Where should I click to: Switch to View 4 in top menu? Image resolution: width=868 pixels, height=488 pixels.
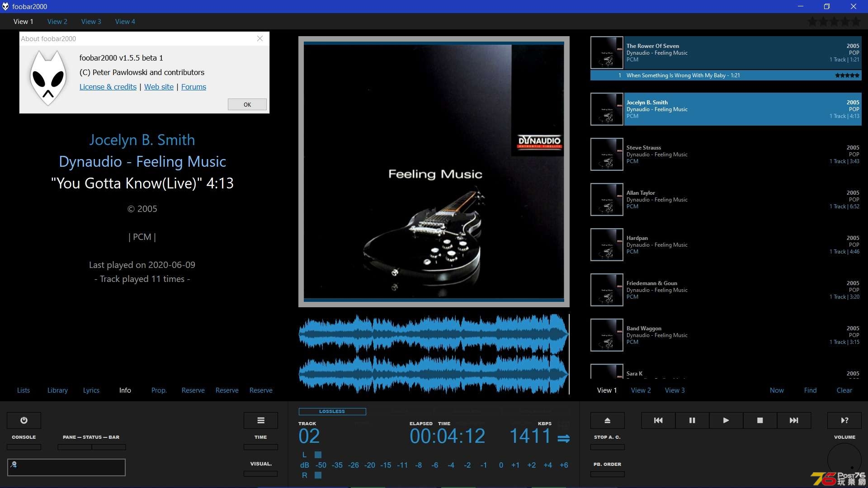125,21
